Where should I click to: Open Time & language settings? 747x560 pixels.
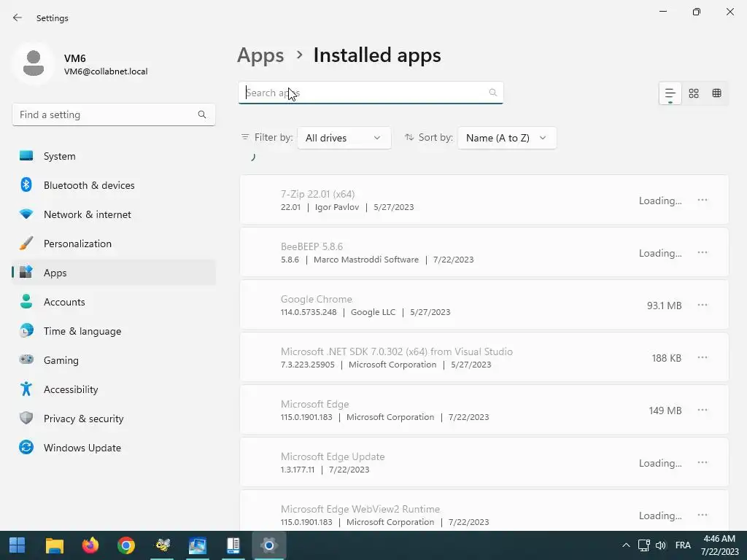point(114,331)
